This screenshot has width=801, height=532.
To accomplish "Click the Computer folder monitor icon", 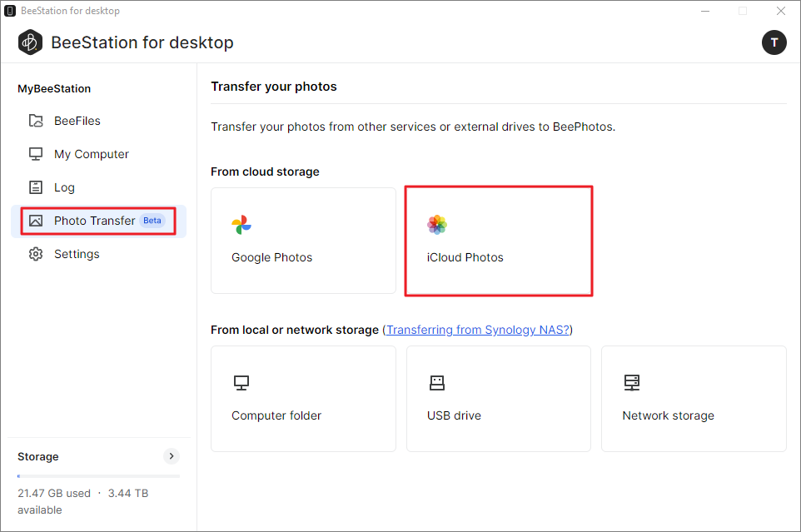I will pyautogui.click(x=241, y=383).
